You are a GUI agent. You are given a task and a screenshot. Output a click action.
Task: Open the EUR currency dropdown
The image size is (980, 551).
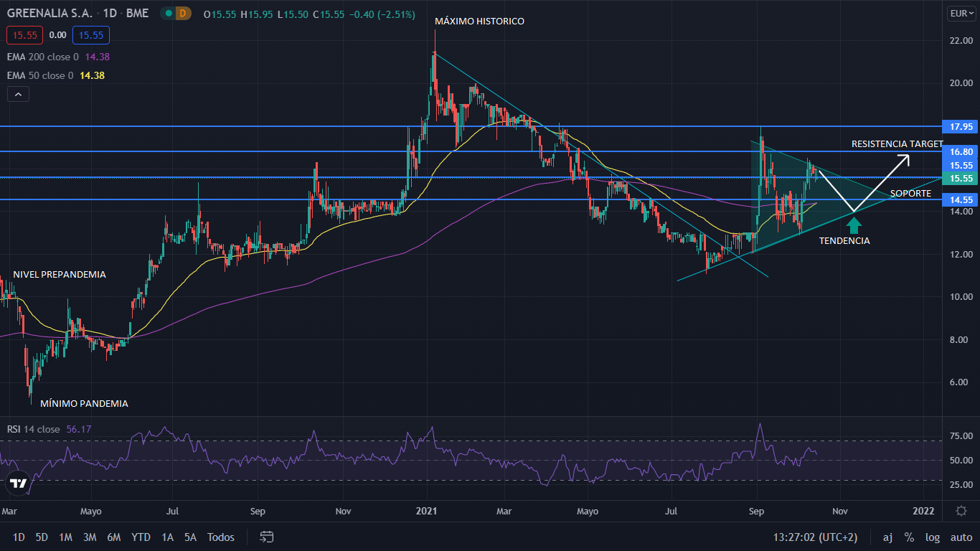960,14
